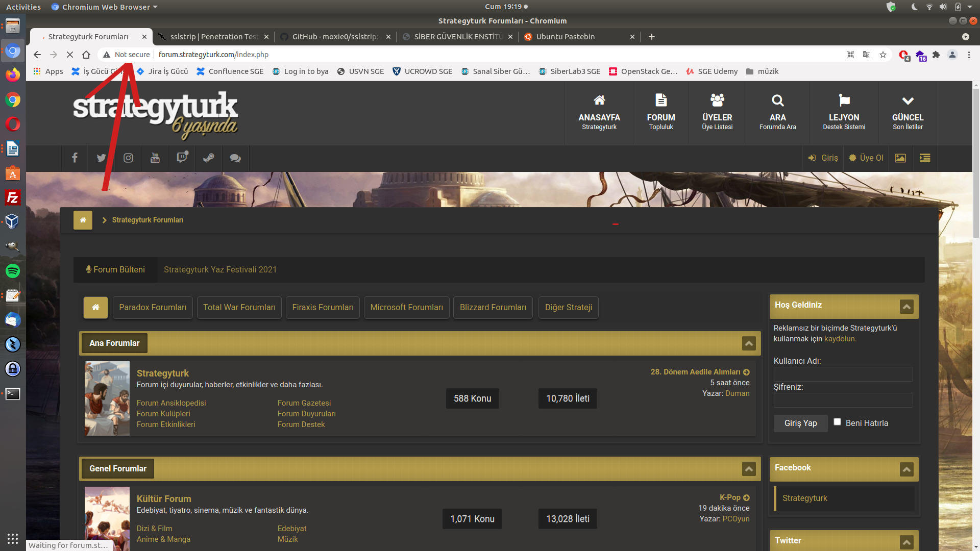
Task: Open the Steam social icon in site header
Action: [x=208, y=158]
